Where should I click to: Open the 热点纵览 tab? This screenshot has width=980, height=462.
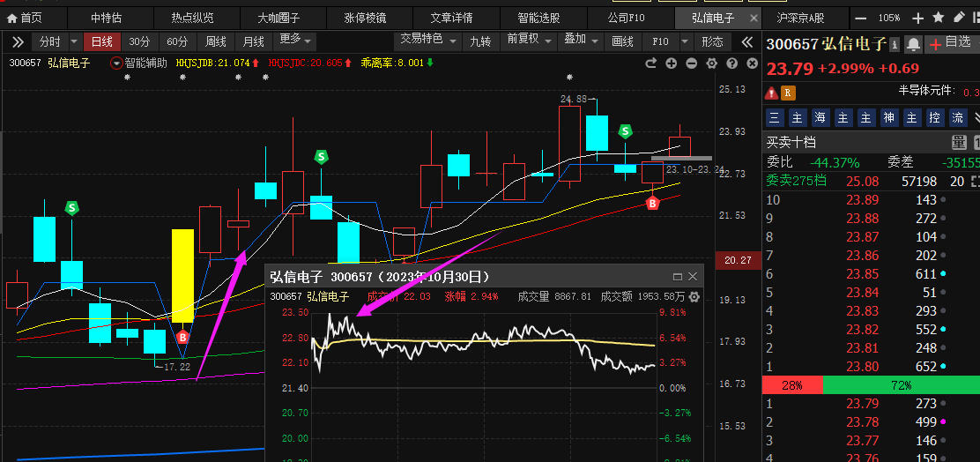click(x=193, y=18)
